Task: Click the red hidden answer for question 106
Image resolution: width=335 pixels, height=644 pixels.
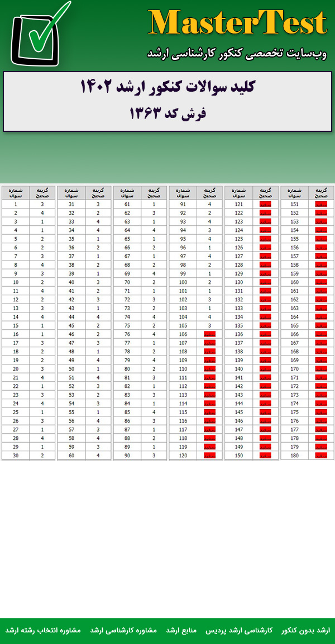Action: pyautogui.click(x=209, y=334)
